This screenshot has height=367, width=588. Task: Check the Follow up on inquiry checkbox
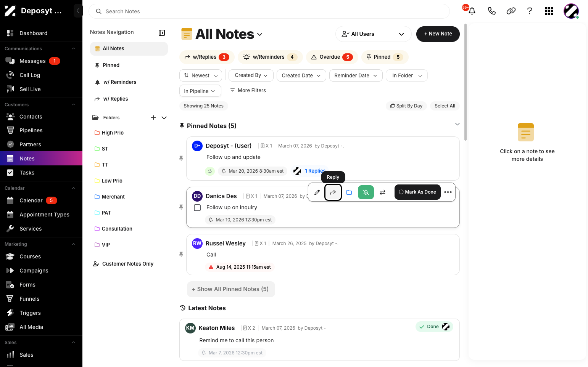click(x=197, y=208)
